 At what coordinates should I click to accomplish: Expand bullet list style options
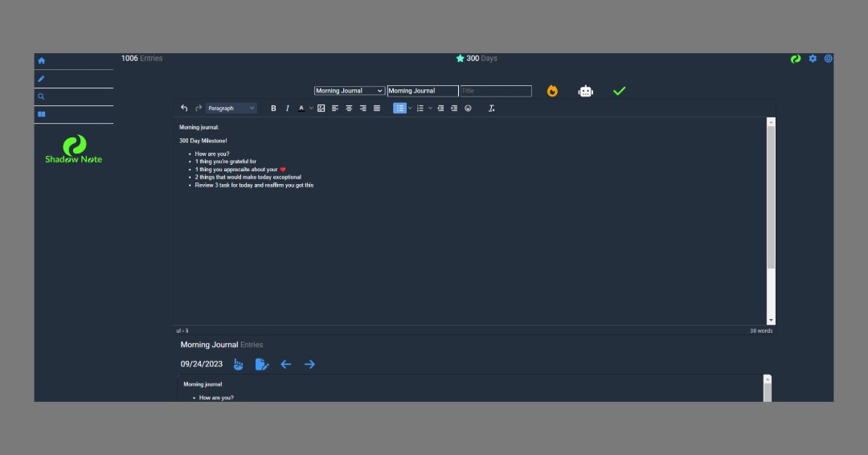click(x=410, y=109)
